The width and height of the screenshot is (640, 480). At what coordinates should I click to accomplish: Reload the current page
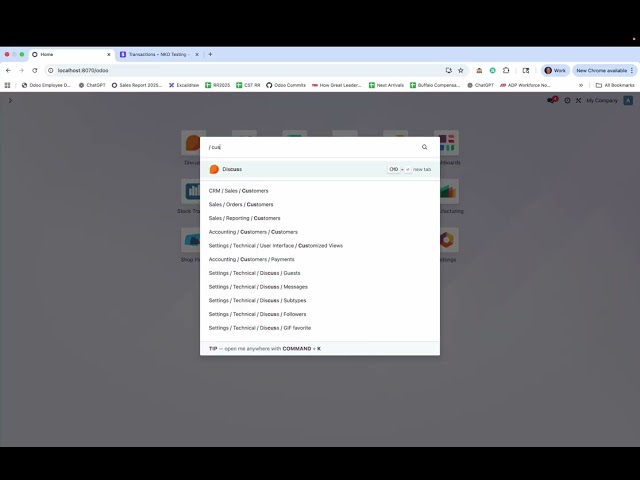(35, 71)
